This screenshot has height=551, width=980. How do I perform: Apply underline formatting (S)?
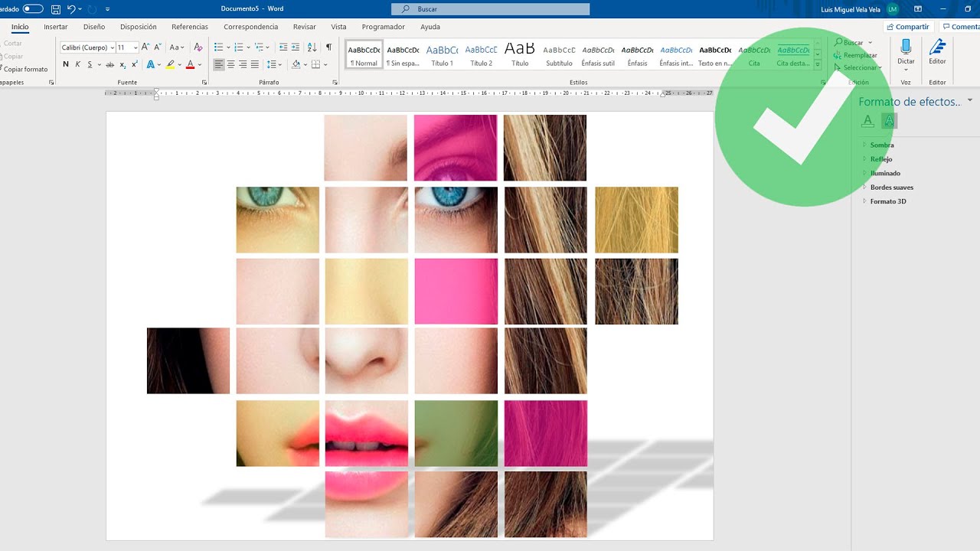(x=90, y=64)
